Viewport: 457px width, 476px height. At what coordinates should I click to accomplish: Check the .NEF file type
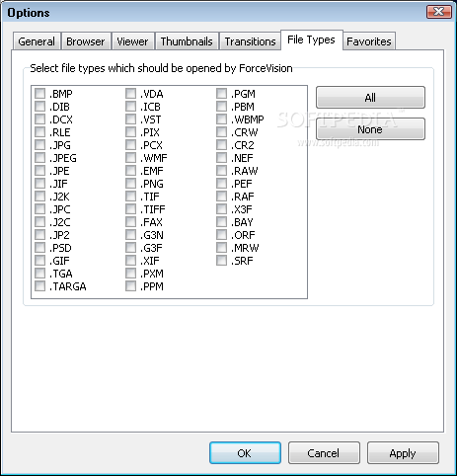[x=221, y=158]
